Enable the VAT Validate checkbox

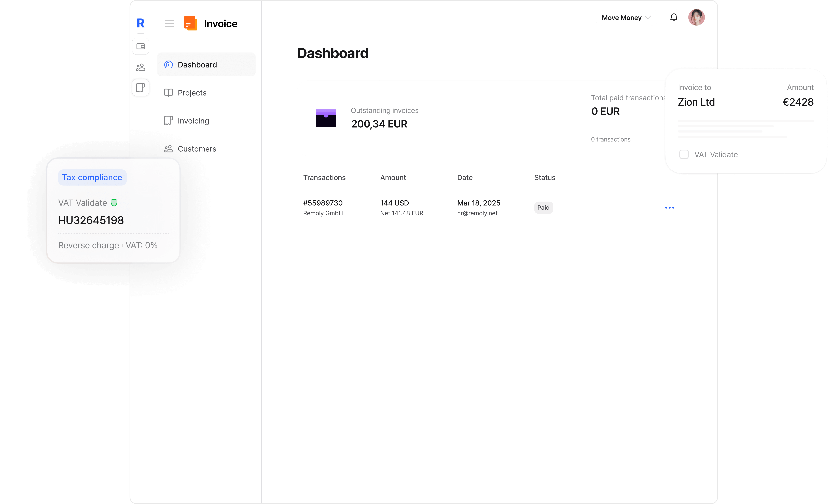[684, 155]
